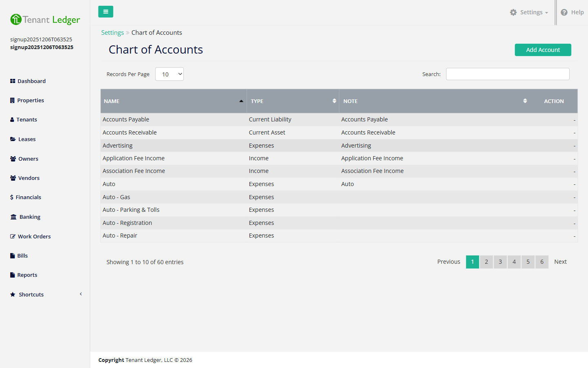588x368 pixels.
Task: Open Vendors in the sidebar
Action: [29, 178]
